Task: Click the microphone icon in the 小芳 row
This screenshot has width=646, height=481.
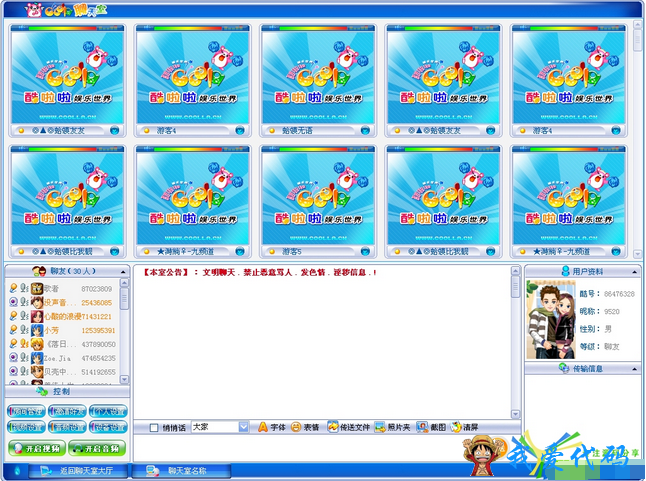Action: 24,330
